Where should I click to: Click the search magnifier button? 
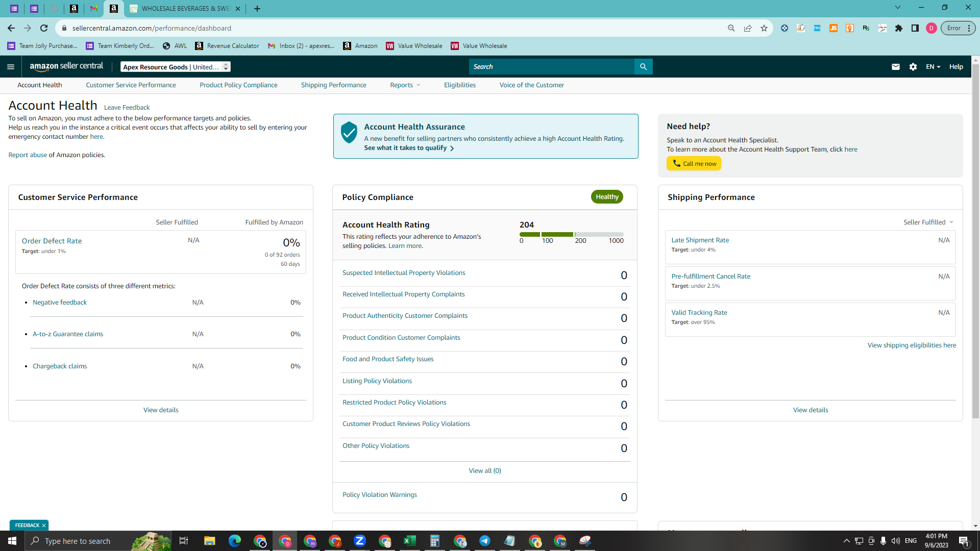point(643,67)
